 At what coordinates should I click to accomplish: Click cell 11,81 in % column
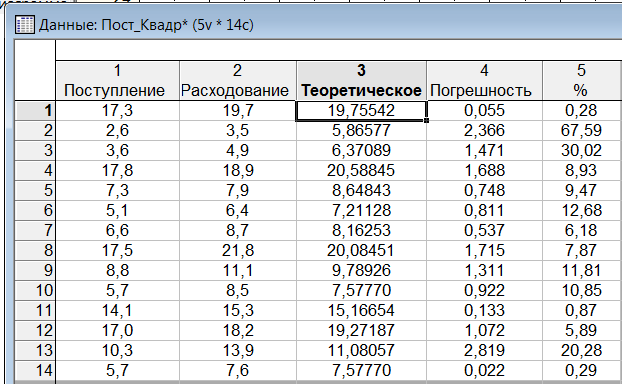(x=582, y=271)
